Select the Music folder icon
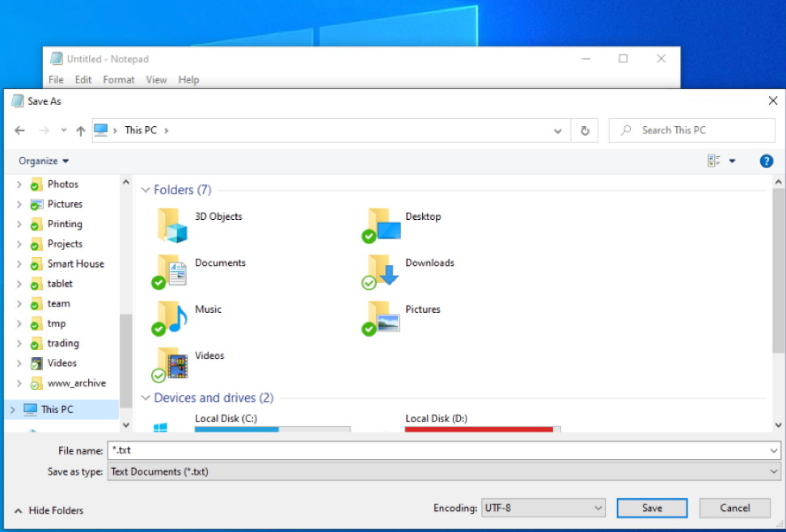This screenshot has width=786, height=532. pos(172,318)
